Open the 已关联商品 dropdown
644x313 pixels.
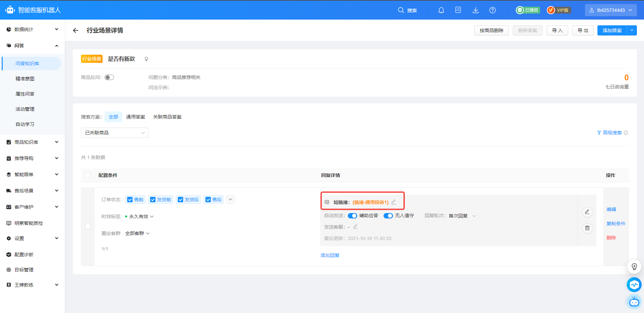coord(115,133)
